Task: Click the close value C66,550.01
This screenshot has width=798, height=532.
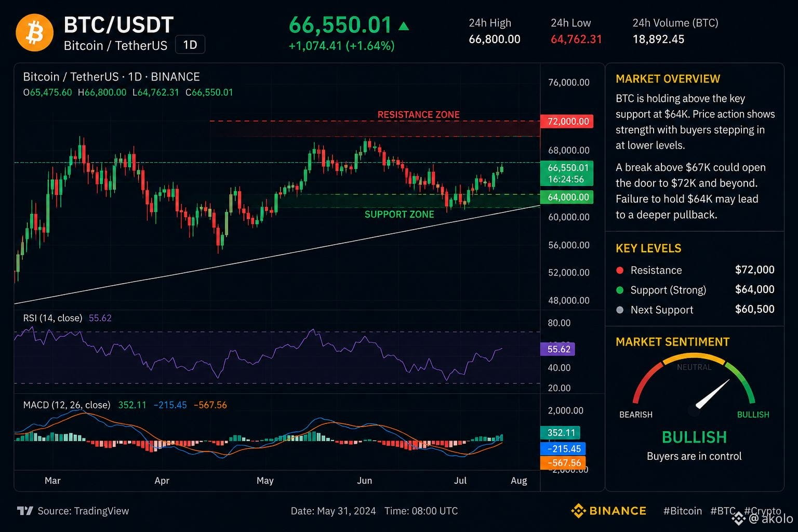Action: pos(209,92)
